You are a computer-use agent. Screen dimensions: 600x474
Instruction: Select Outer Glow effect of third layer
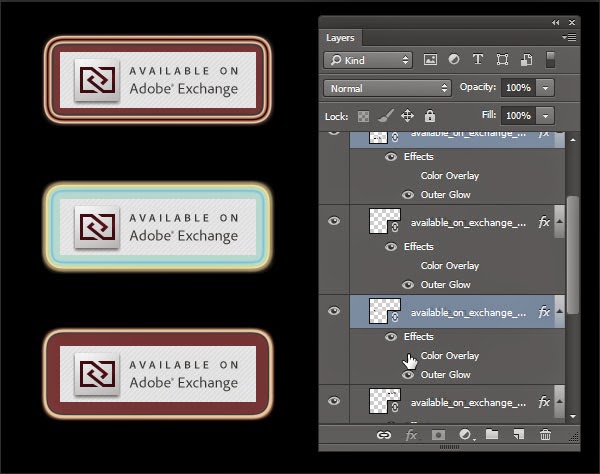(x=445, y=375)
